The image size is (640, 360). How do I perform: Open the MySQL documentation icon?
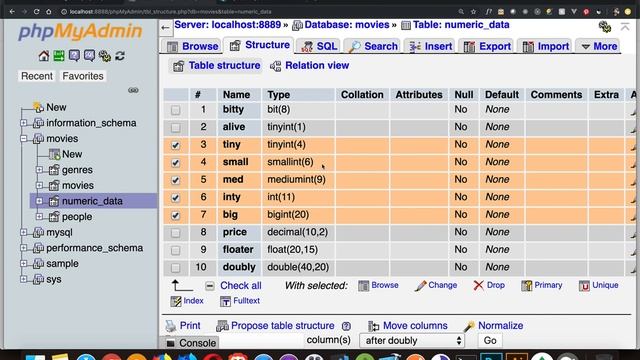[89, 56]
